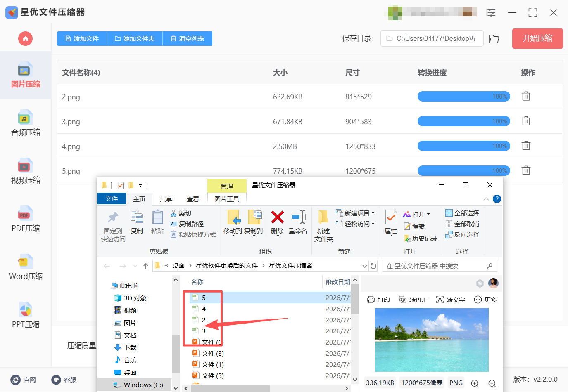Screen dimensions: 568x392
Task: Open the save directory folder icon
Action: click(x=494, y=39)
